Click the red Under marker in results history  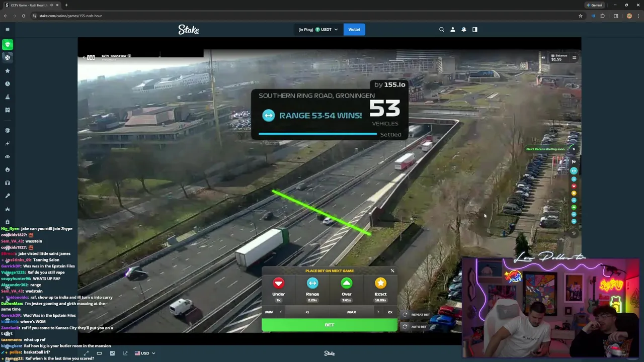(574, 186)
